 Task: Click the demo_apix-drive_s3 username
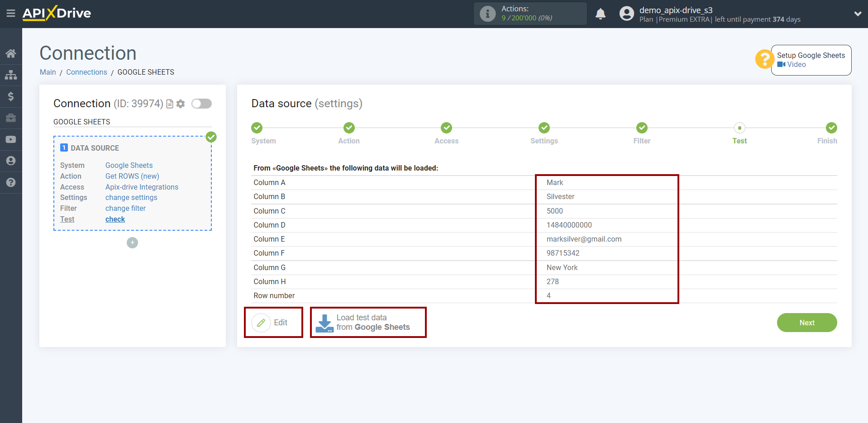click(x=676, y=10)
